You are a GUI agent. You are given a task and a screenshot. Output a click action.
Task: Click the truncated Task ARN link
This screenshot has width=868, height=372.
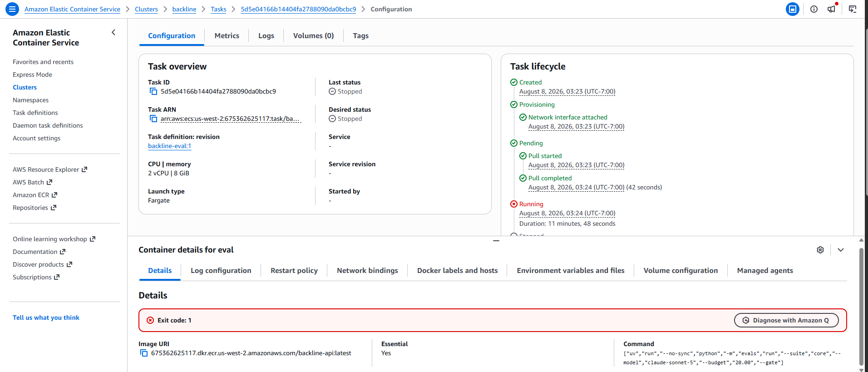coord(231,119)
